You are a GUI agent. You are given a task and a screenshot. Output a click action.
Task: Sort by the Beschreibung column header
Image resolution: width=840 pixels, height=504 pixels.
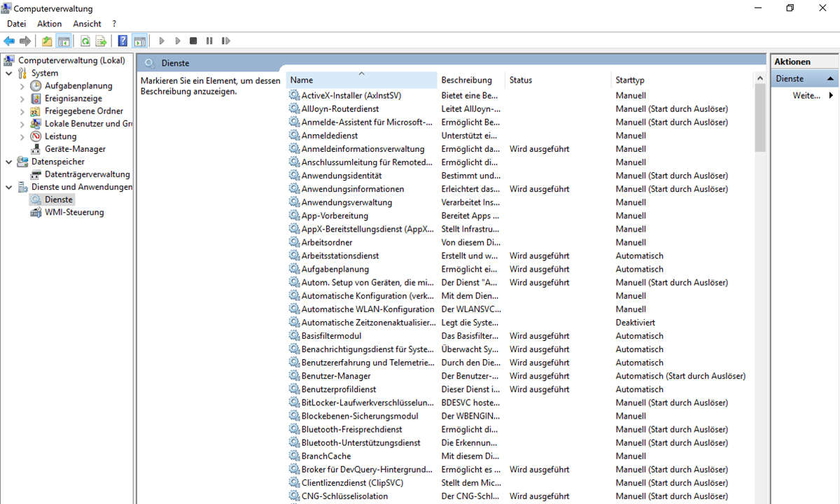(471, 80)
